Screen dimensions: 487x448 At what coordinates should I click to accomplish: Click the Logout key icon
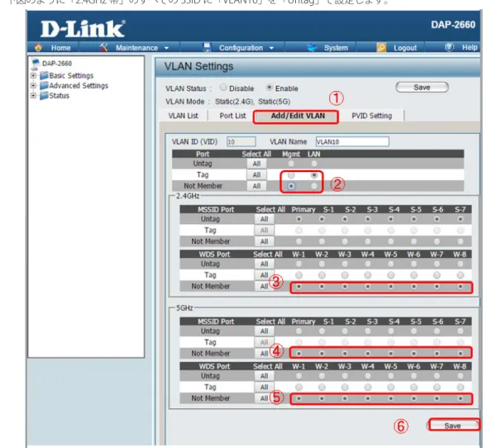381,47
